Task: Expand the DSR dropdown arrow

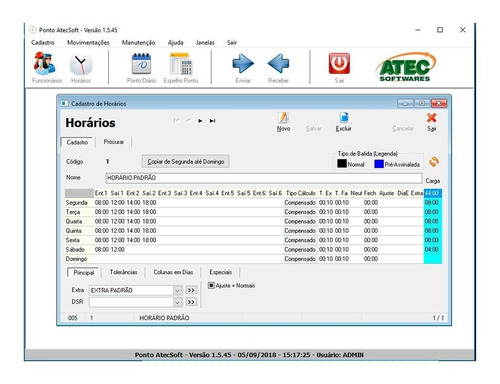Action: click(177, 302)
